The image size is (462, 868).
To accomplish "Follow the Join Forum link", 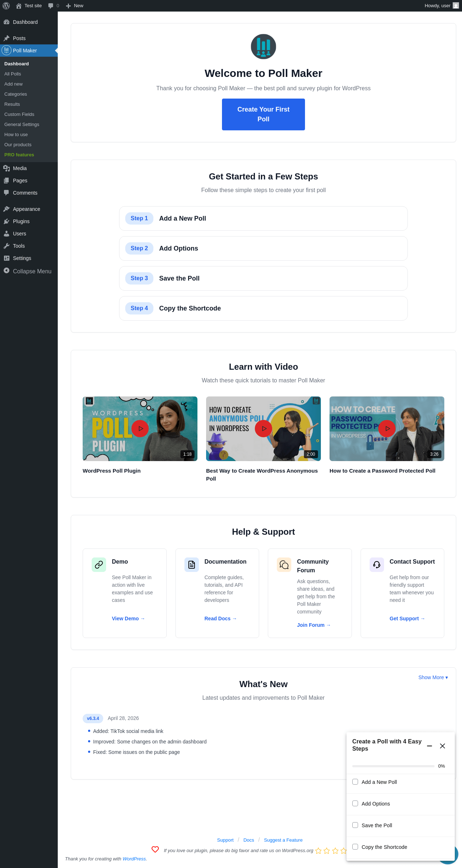I will point(314,625).
